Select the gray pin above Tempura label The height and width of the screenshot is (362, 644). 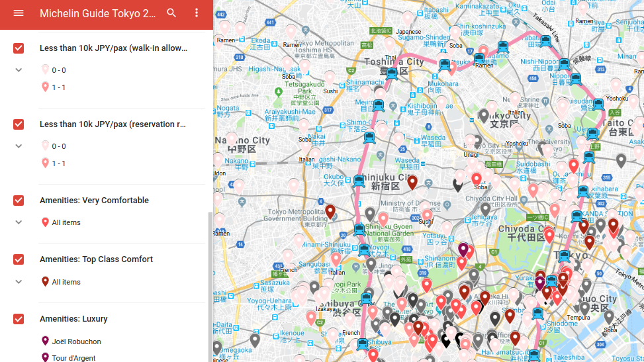[585, 308]
